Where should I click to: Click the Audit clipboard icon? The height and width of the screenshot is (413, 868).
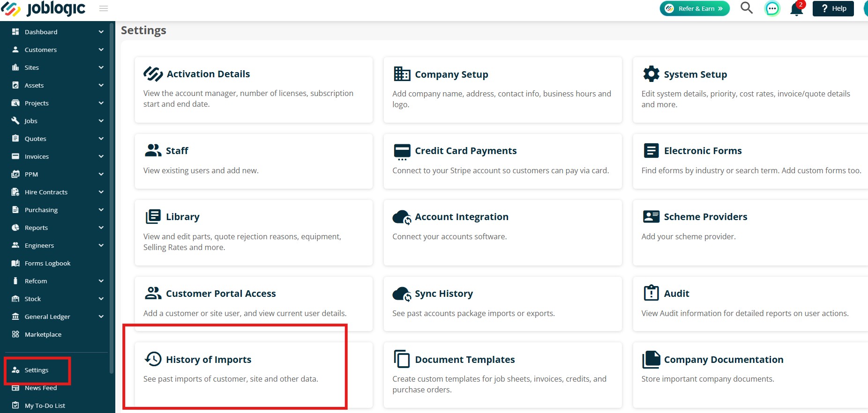point(651,293)
